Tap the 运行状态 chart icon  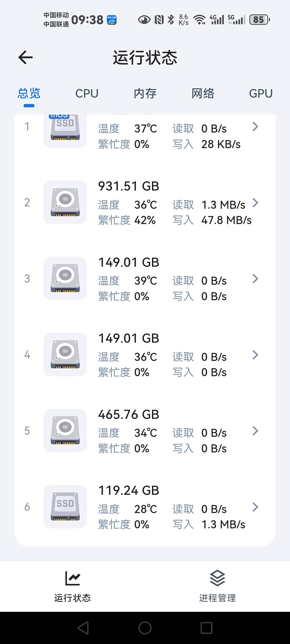pyautogui.click(x=73, y=578)
